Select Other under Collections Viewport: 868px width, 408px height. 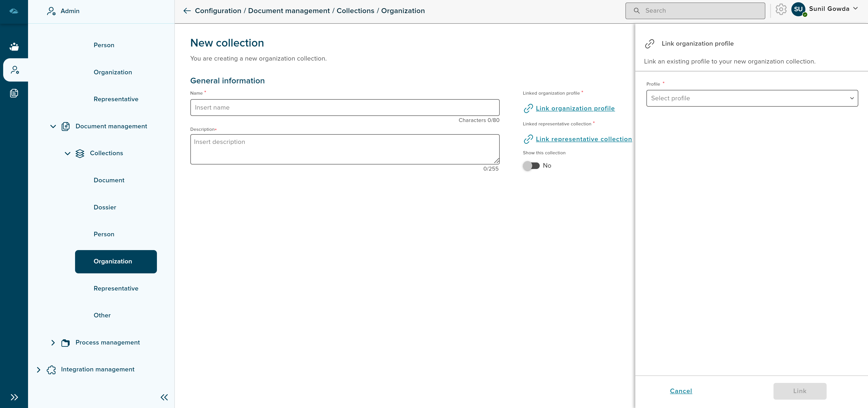(102, 315)
